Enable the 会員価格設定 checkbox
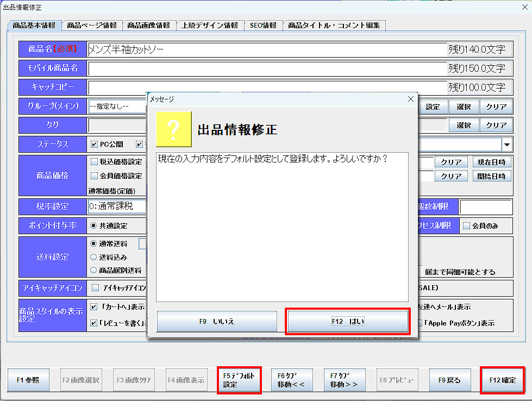Image resolution: width=532 pixels, height=401 pixels. click(95, 176)
